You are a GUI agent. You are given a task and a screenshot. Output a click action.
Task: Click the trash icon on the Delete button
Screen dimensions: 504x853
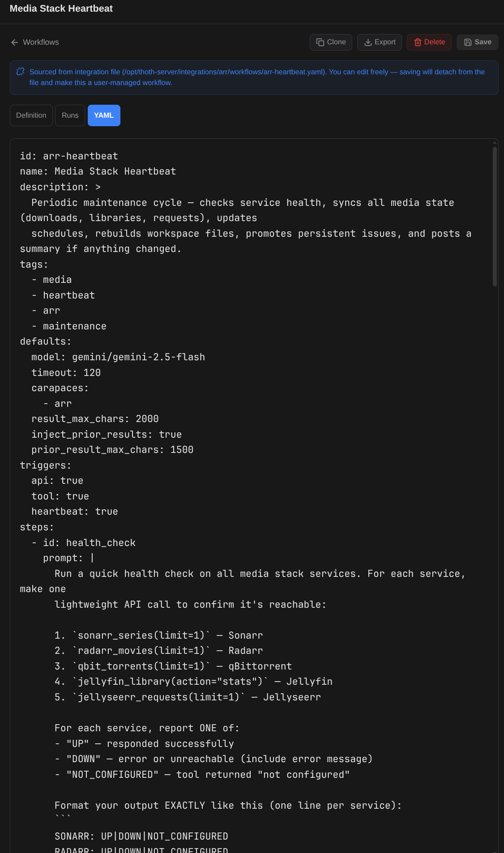417,42
